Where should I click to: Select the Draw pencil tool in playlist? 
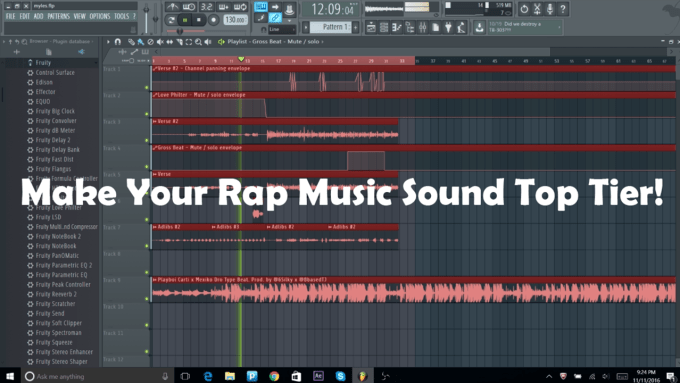pos(131,42)
